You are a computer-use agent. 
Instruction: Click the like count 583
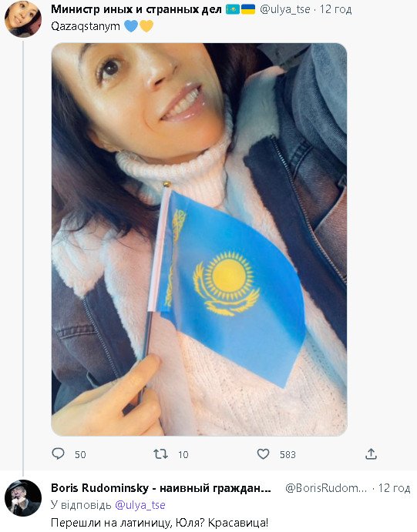coord(288,455)
